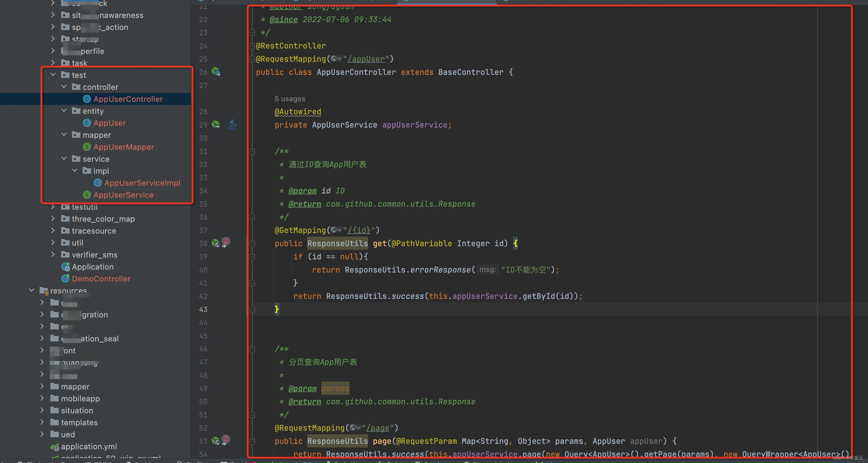Image resolution: width=868 pixels, height=463 pixels.
Task: Click the Application Spring Boot class icon
Action: pos(65,267)
